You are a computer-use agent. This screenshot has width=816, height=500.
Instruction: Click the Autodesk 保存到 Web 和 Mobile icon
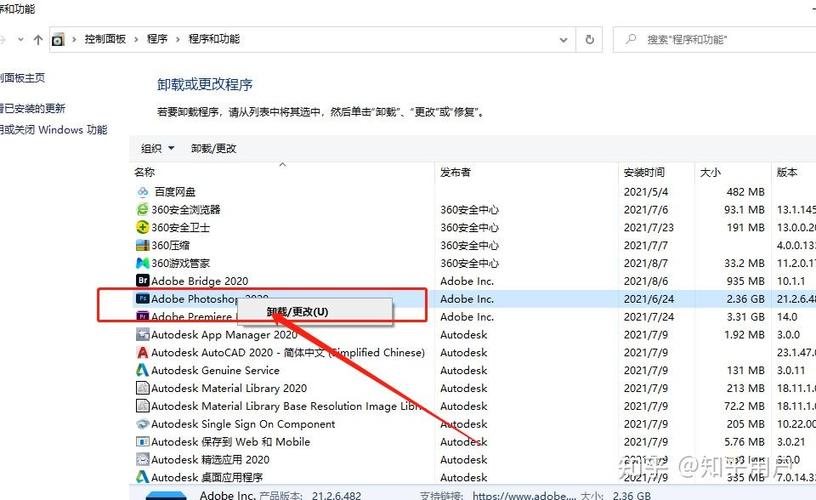[x=142, y=442]
